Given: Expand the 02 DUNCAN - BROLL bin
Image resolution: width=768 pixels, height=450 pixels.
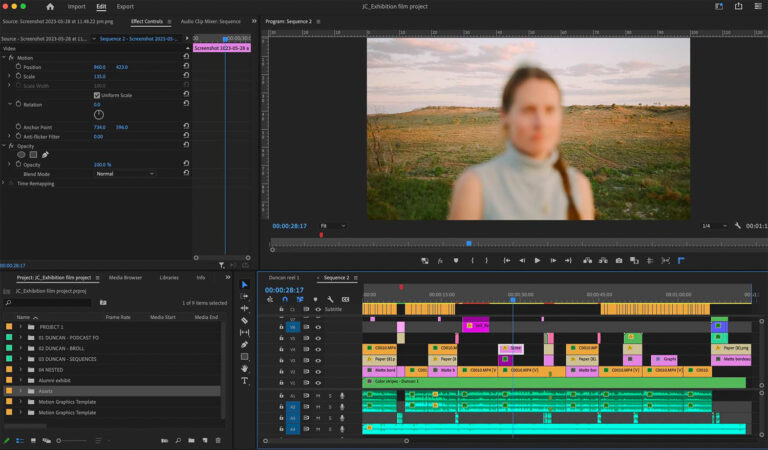Looking at the screenshot, I should point(21,348).
